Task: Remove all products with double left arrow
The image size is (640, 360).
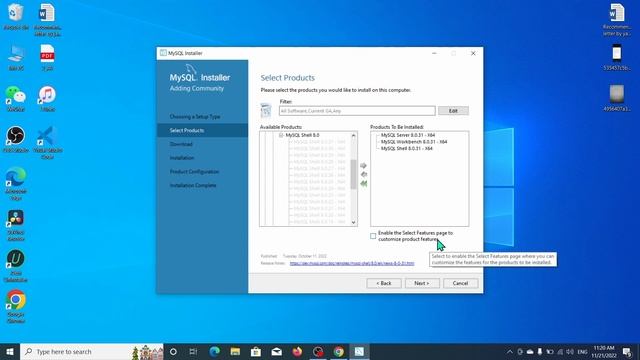Action: pos(363,184)
